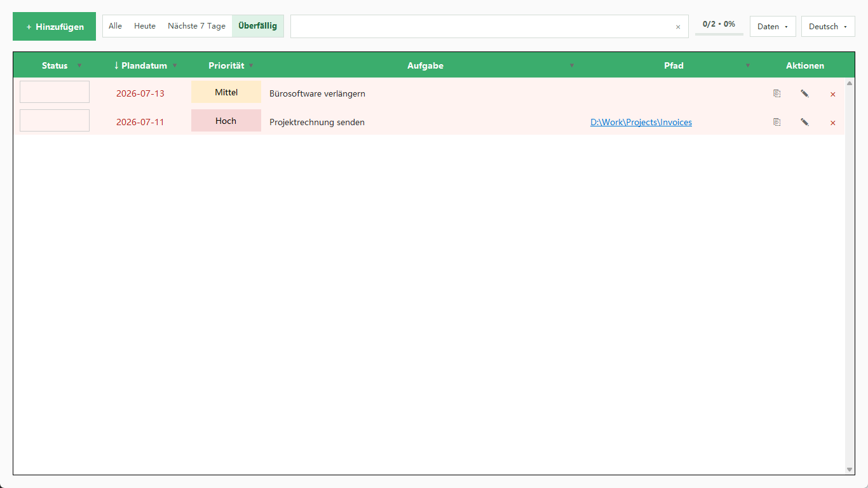Open the Aufgabe column filter arrow

coord(571,65)
